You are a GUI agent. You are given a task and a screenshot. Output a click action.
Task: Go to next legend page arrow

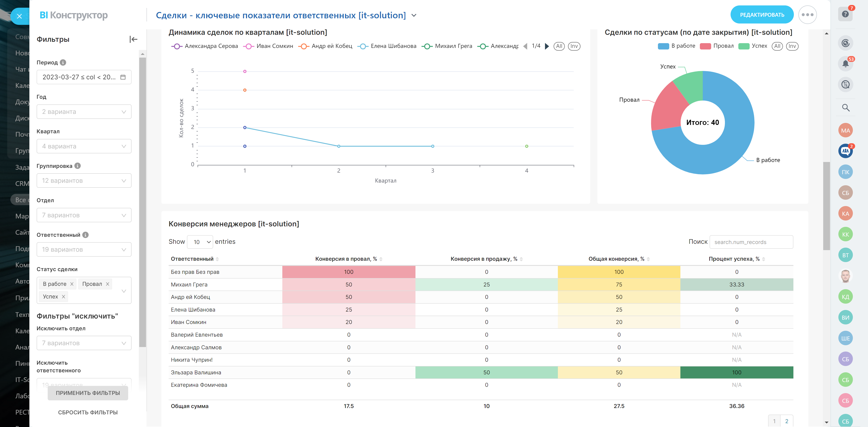(x=547, y=47)
